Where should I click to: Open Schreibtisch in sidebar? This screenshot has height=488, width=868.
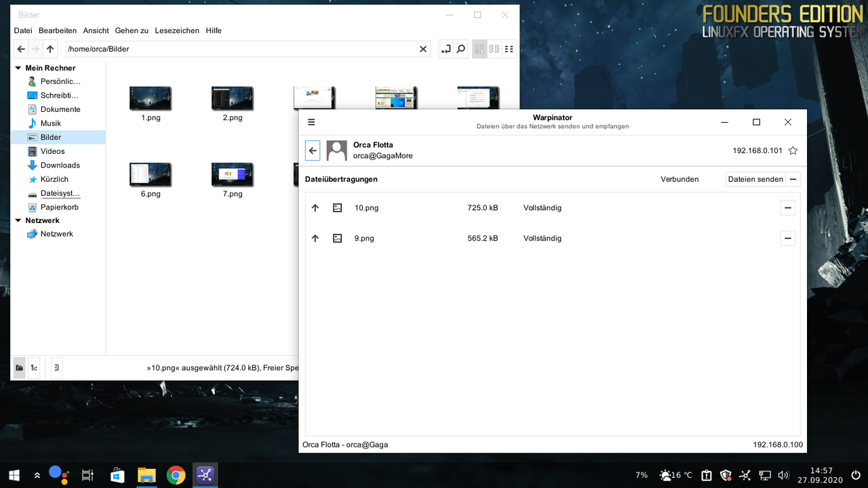[x=59, y=96]
